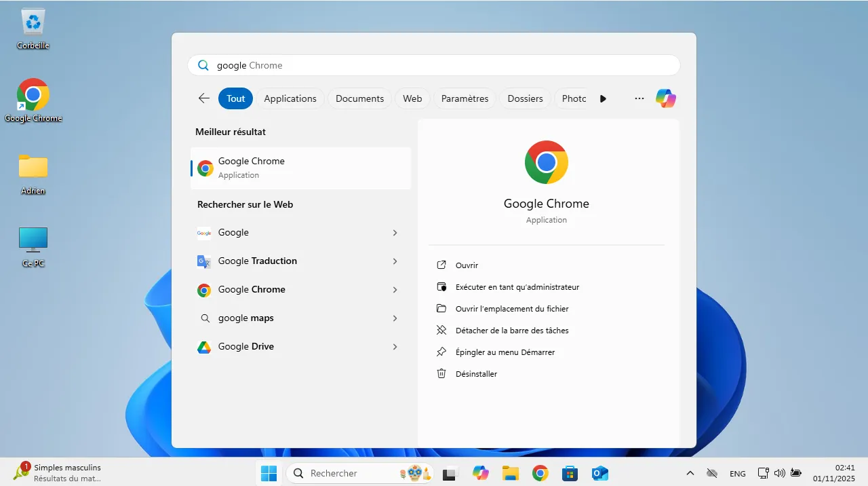Expand the Google Traduction suggestion chevron

(x=395, y=261)
